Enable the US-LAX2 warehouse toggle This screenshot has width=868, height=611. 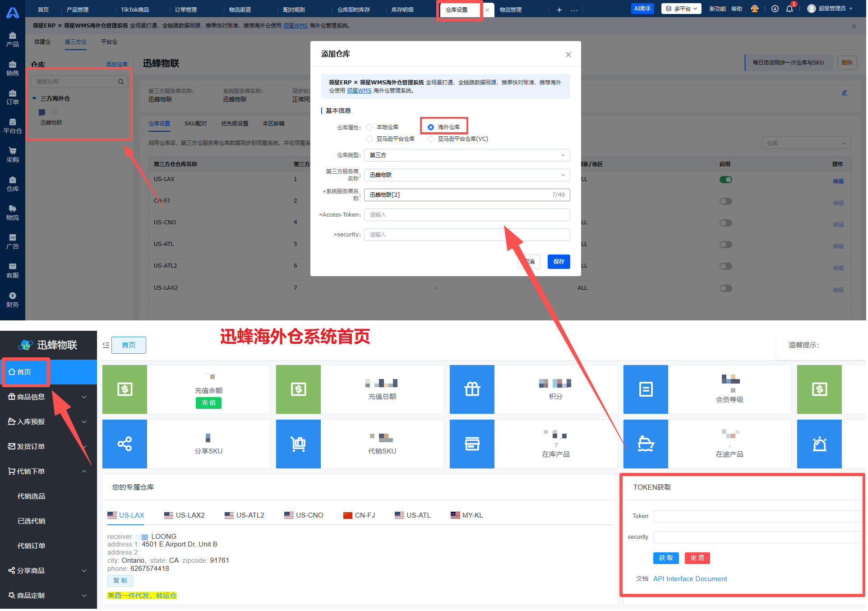(726, 288)
